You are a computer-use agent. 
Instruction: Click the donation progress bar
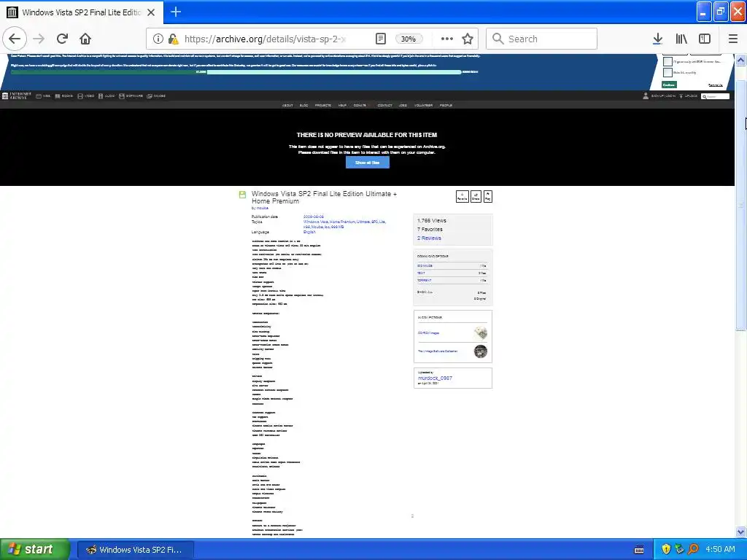click(236, 72)
